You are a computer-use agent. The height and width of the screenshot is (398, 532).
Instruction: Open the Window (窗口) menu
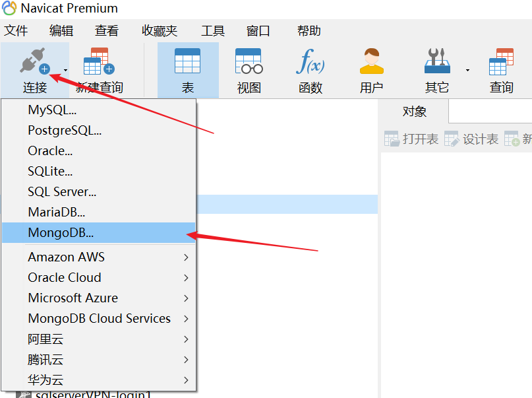pos(258,30)
